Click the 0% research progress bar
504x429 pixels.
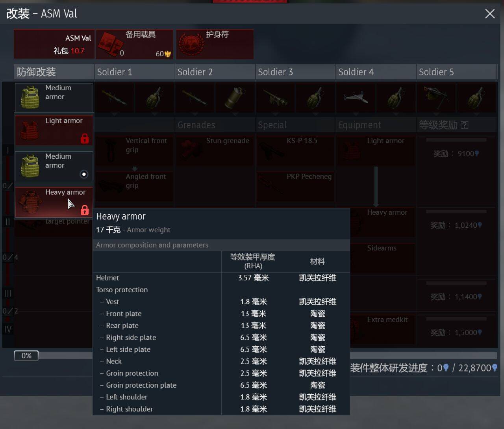[x=26, y=356]
